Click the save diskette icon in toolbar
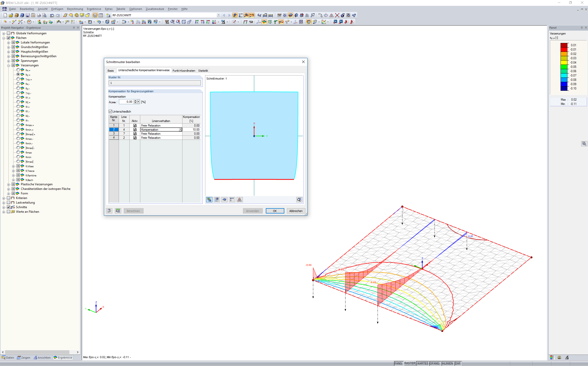The height and width of the screenshot is (366, 588). pos(28,15)
